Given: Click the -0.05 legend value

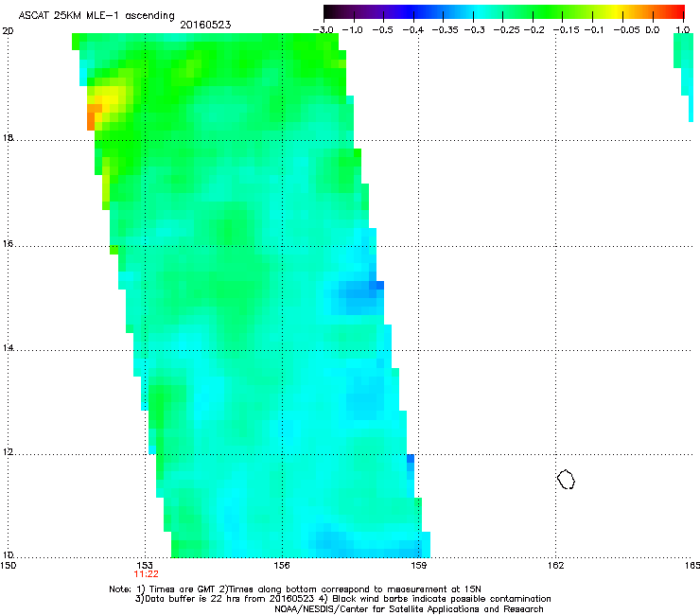Looking at the screenshot, I should (x=626, y=30).
